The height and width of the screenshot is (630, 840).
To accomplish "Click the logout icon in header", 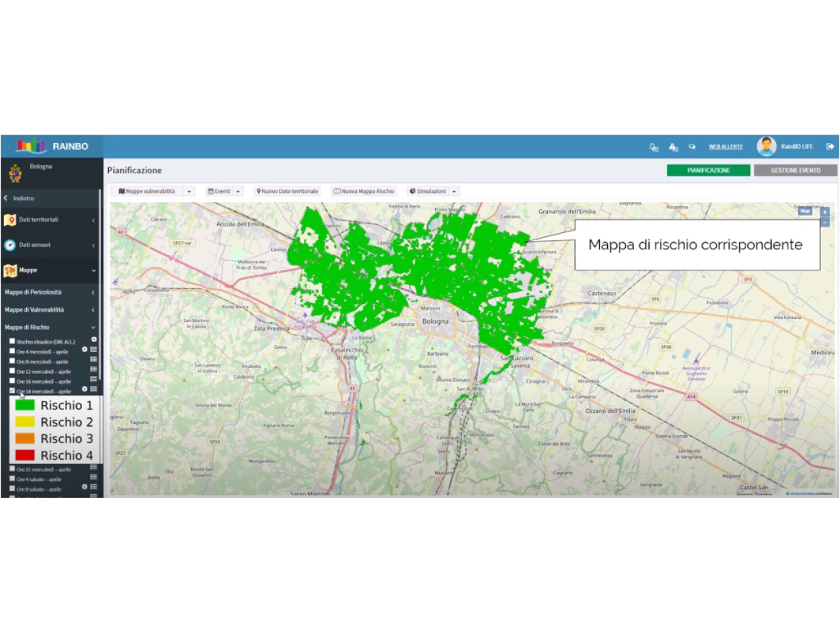I will click(829, 146).
